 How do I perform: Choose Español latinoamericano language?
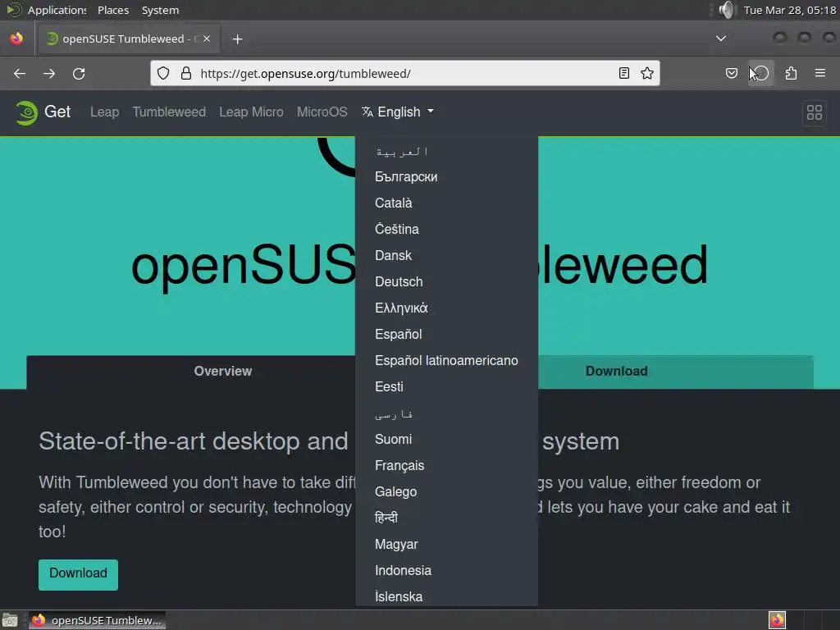tap(446, 361)
